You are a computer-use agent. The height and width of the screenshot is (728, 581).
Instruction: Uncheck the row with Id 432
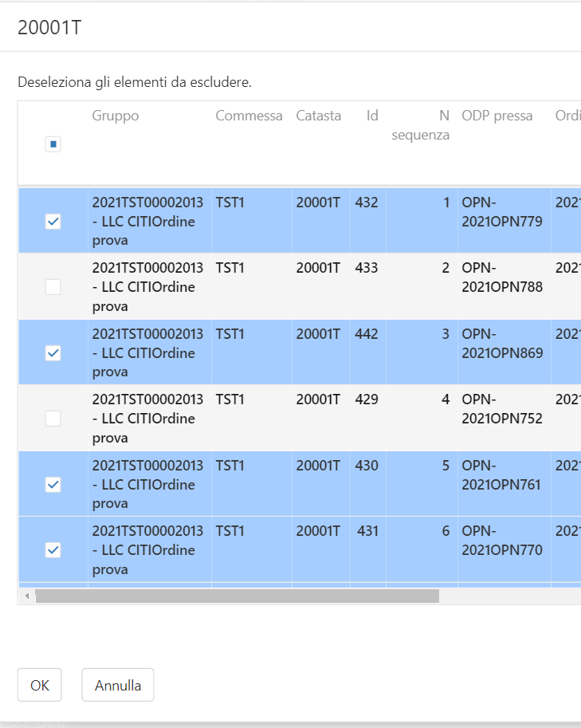click(x=53, y=222)
